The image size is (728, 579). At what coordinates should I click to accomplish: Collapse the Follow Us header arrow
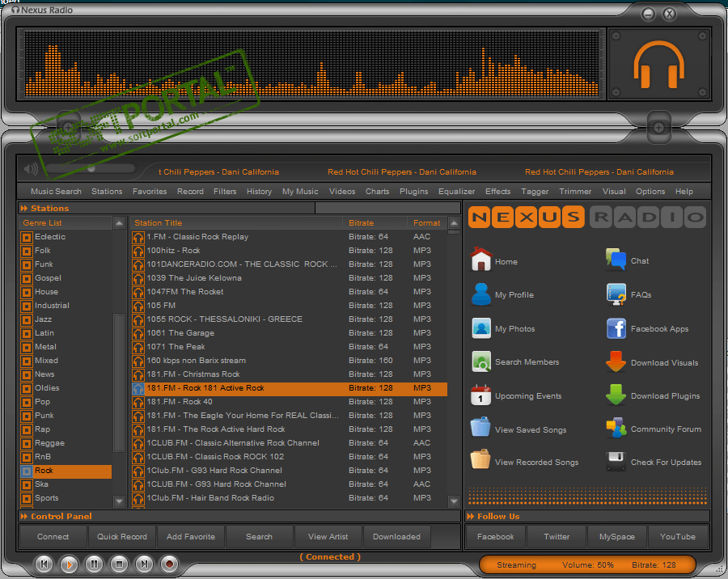471,516
